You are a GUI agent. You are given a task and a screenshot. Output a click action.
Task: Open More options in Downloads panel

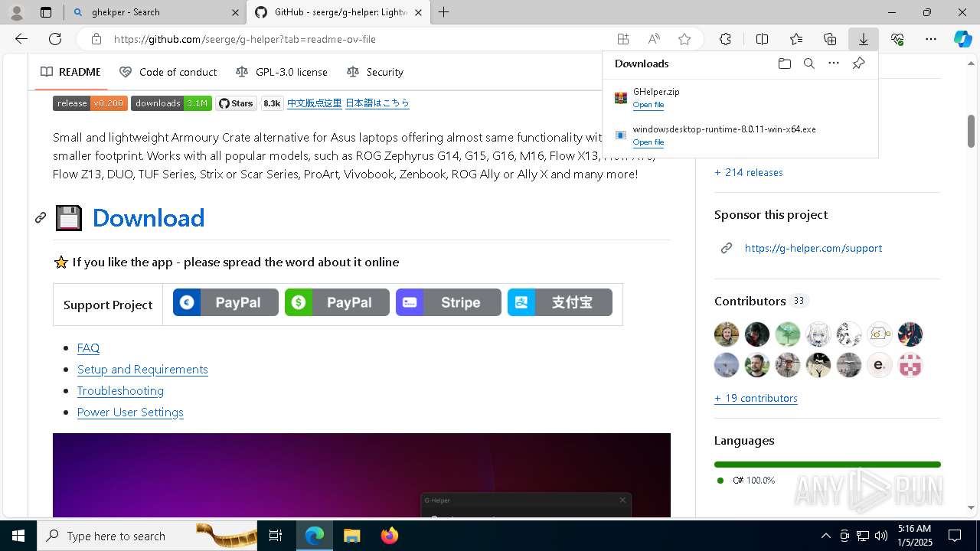point(834,64)
